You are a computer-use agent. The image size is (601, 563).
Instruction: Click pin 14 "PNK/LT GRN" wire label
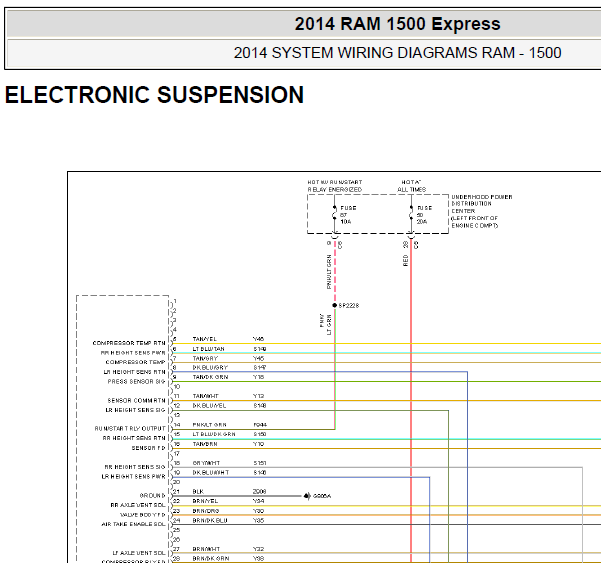click(x=209, y=425)
